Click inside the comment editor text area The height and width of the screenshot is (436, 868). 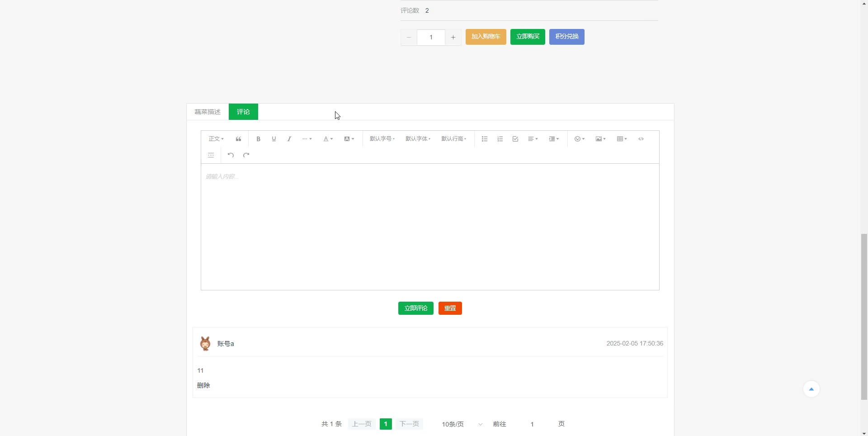tap(430, 227)
